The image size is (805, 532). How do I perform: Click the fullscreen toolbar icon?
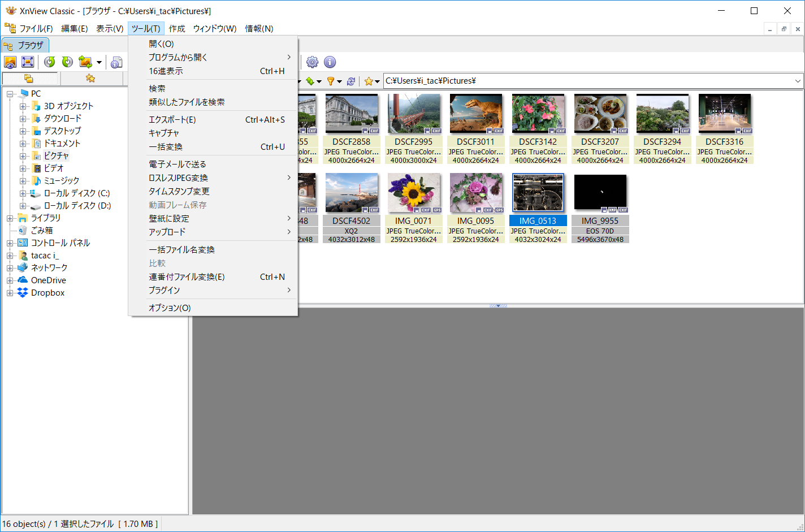pyautogui.click(x=27, y=62)
